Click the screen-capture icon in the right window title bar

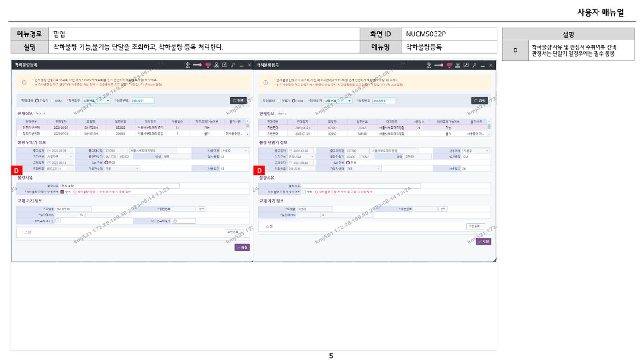pyautogui.click(x=466, y=65)
